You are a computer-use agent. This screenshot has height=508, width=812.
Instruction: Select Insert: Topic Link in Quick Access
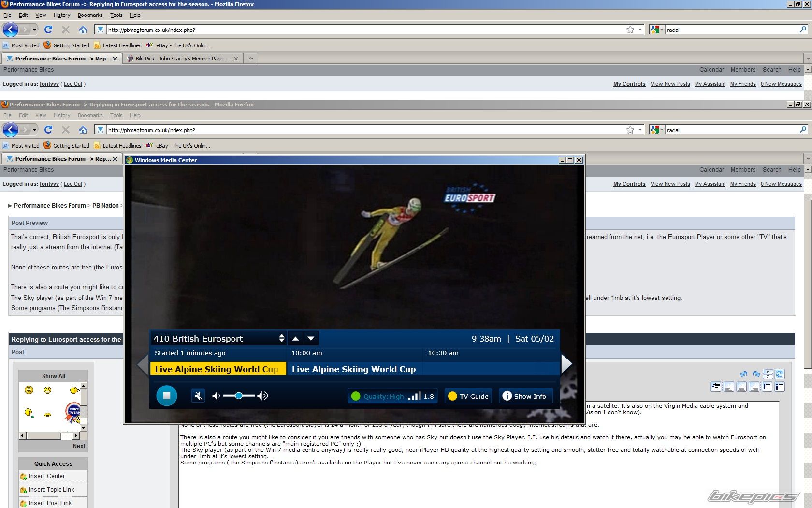[51, 490]
